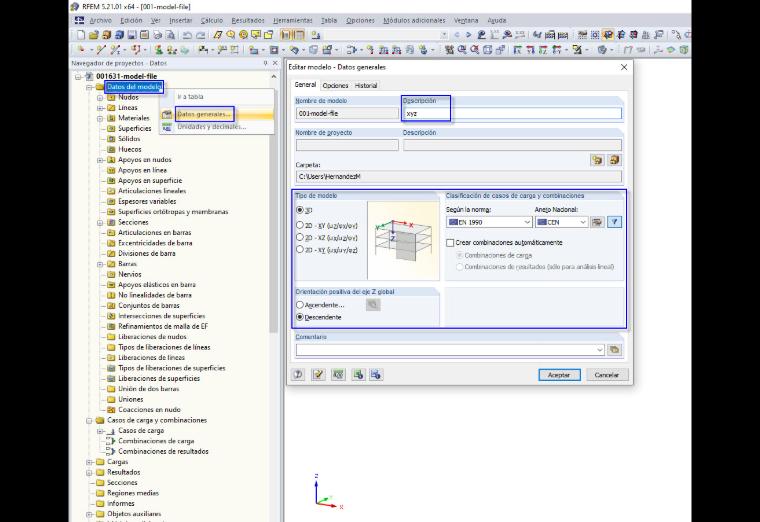Viewport: 760px width, 522px height.
Task: Click the Nombre de modelo field
Action: pos(347,113)
